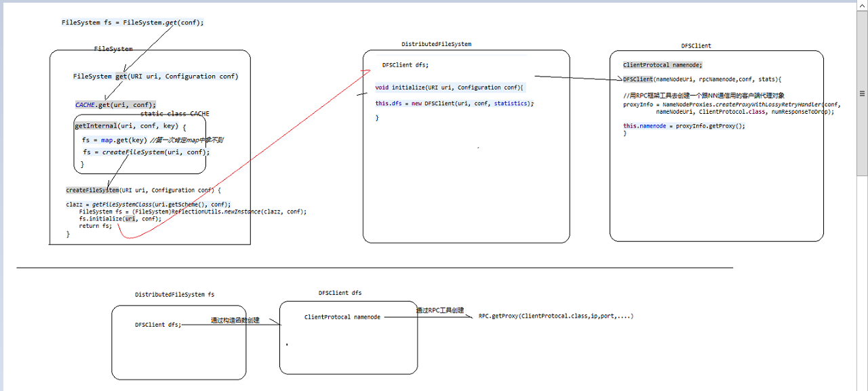Select the 'ReflectionUtils.newInstance(clazz, conf)' line
The image size is (868, 391).
(x=193, y=211)
